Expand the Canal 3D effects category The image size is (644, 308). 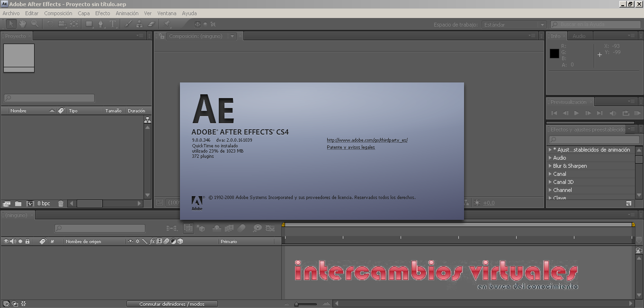pos(550,182)
